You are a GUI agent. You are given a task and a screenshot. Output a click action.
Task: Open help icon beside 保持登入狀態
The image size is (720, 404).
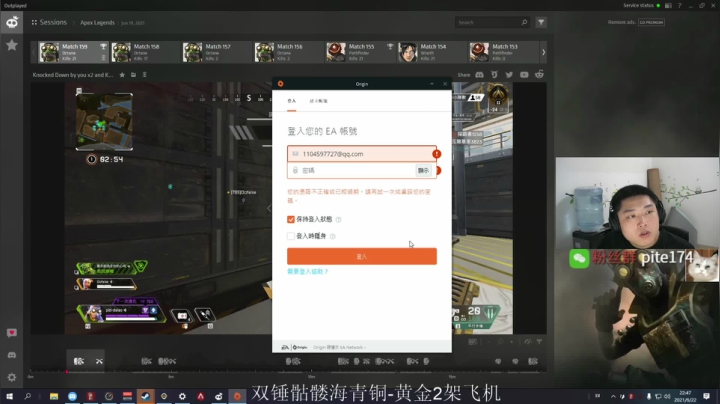coord(338,220)
